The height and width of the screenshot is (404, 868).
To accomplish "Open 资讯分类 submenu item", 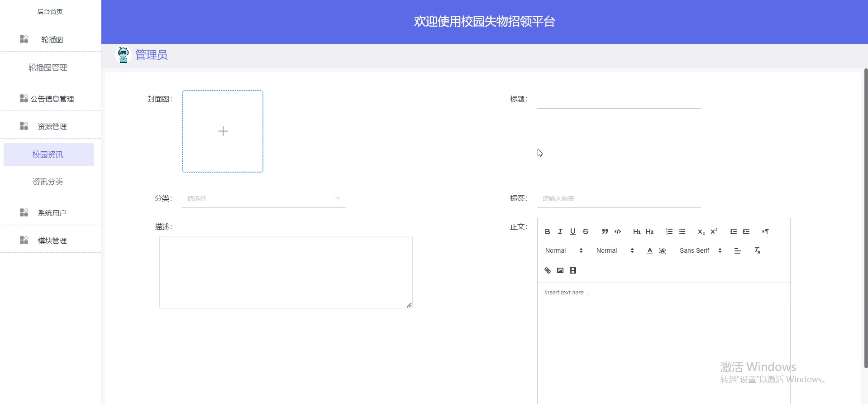I will pyautogui.click(x=48, y=182).
